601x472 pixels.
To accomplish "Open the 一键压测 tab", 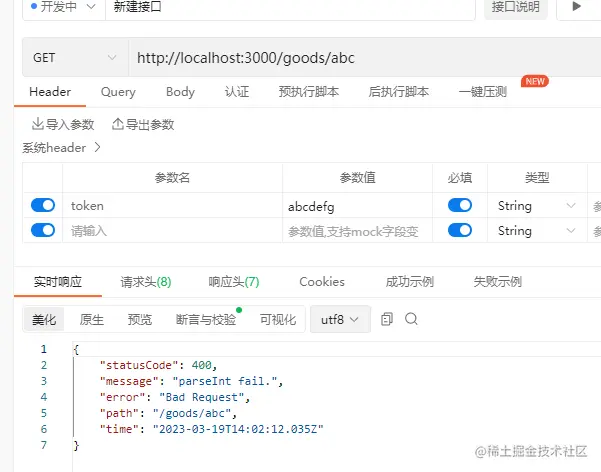I will point(483,92).
